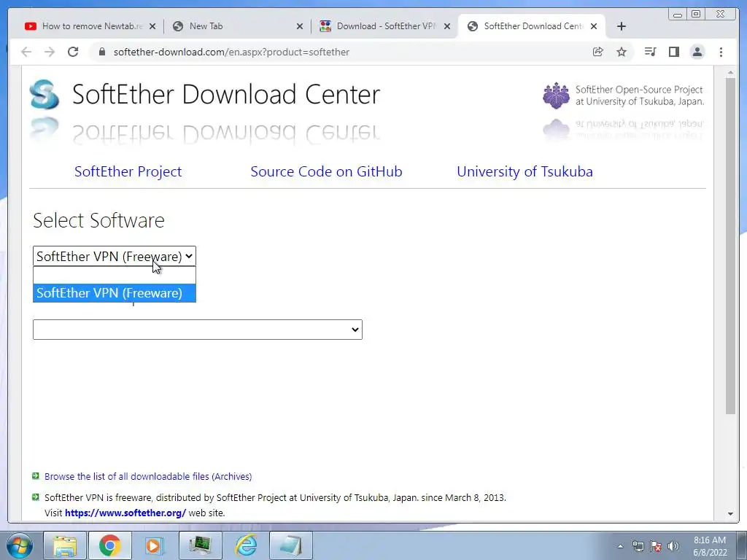Open the SoftEther Project link

[128, 171]
